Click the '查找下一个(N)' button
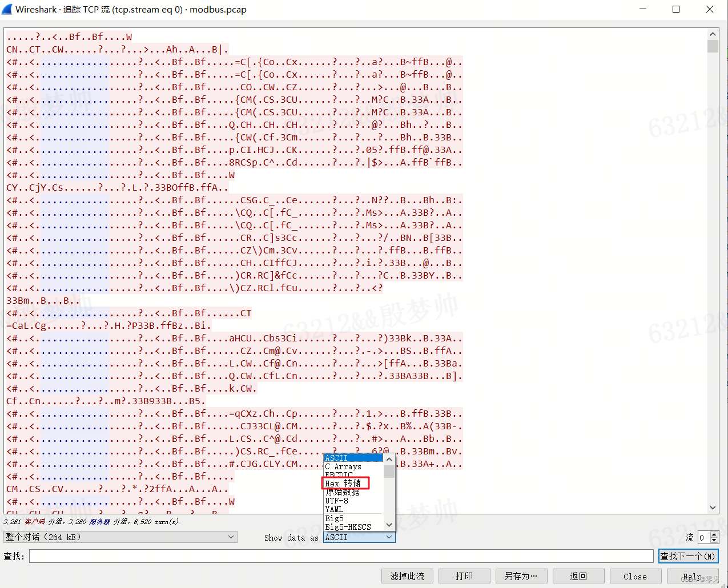 pos(688,555)
